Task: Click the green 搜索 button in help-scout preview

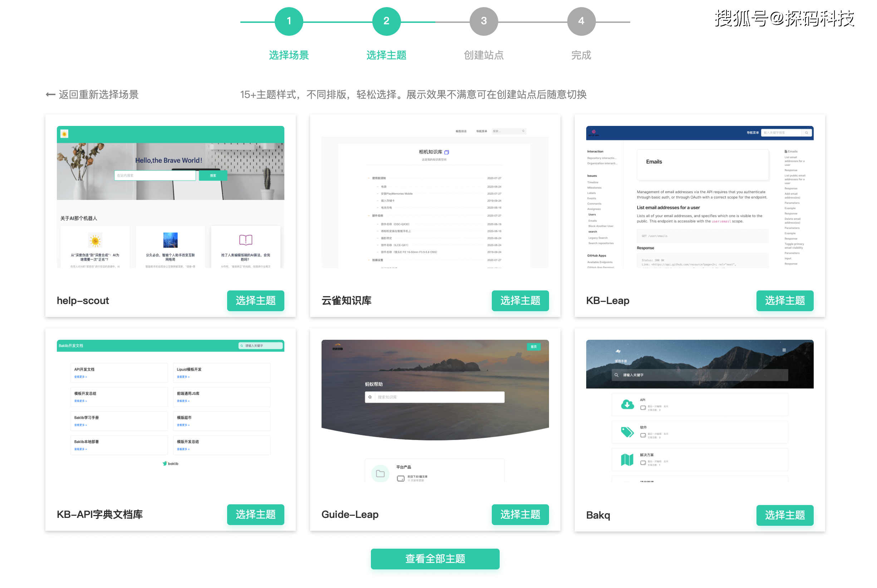Action: click(213, 176)
